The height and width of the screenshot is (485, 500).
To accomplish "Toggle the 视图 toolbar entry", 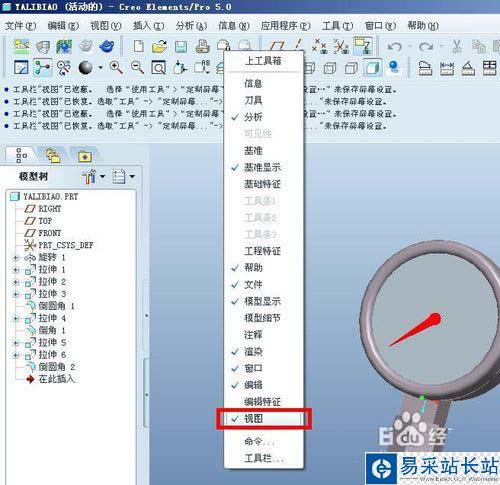I will point(264,418).
